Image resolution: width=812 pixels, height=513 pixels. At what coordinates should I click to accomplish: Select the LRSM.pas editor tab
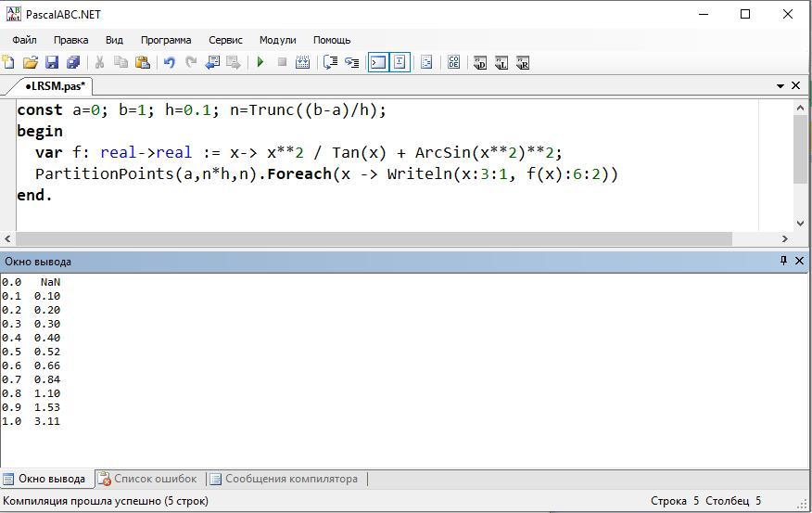[55, 86]
